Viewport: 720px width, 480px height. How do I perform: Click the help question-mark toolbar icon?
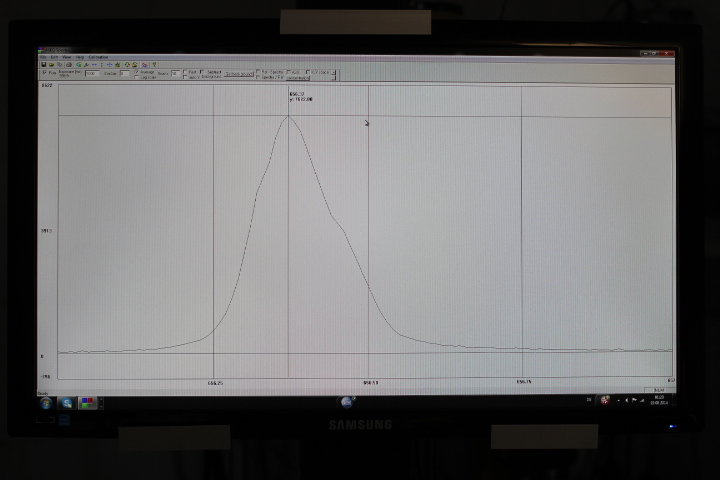pos(154,65)
